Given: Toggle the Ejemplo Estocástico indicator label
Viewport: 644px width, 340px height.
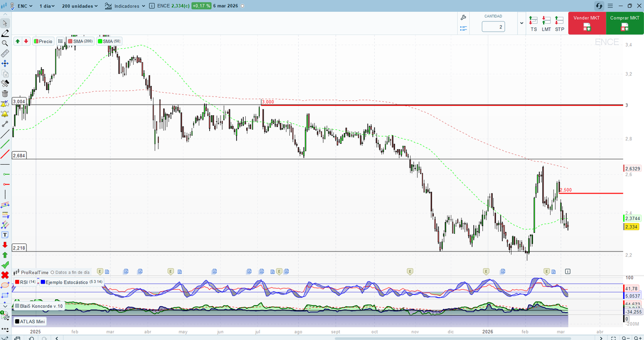Looking at the screenshot, I should (x=72, y=282).
